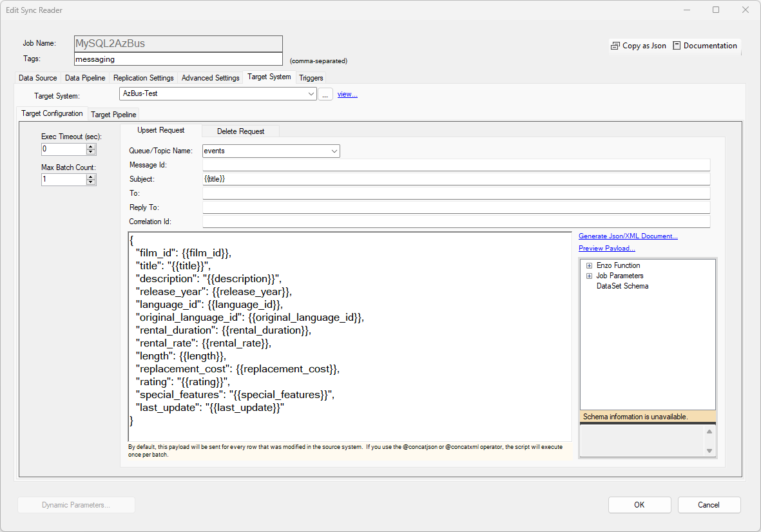Viewport: 761px width, 532px height.
Task: Maximize the Edit Sync Reader window
Action: coord(716,10)
